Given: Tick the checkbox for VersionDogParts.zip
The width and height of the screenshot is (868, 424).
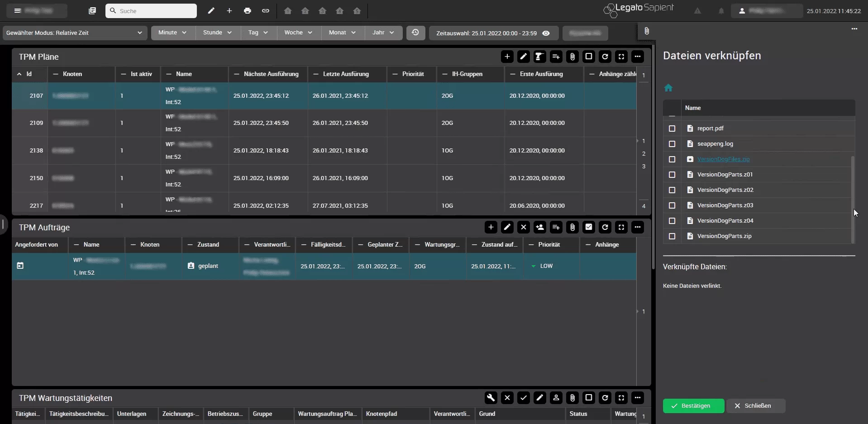Looking at the screenshot, I should [672, 236].
